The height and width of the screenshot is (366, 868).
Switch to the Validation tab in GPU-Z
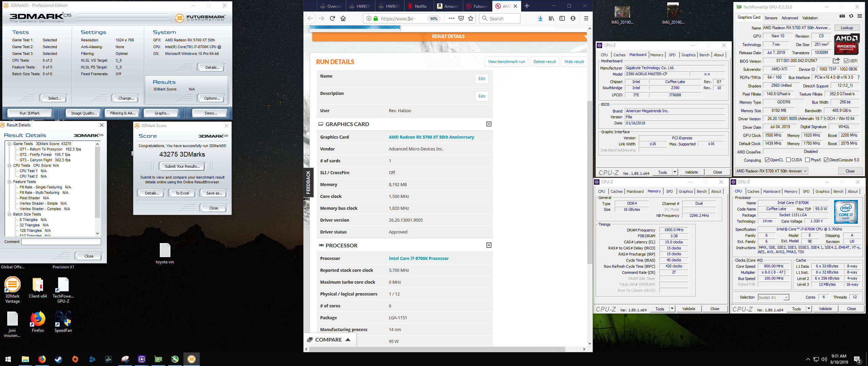pos(810,18)
